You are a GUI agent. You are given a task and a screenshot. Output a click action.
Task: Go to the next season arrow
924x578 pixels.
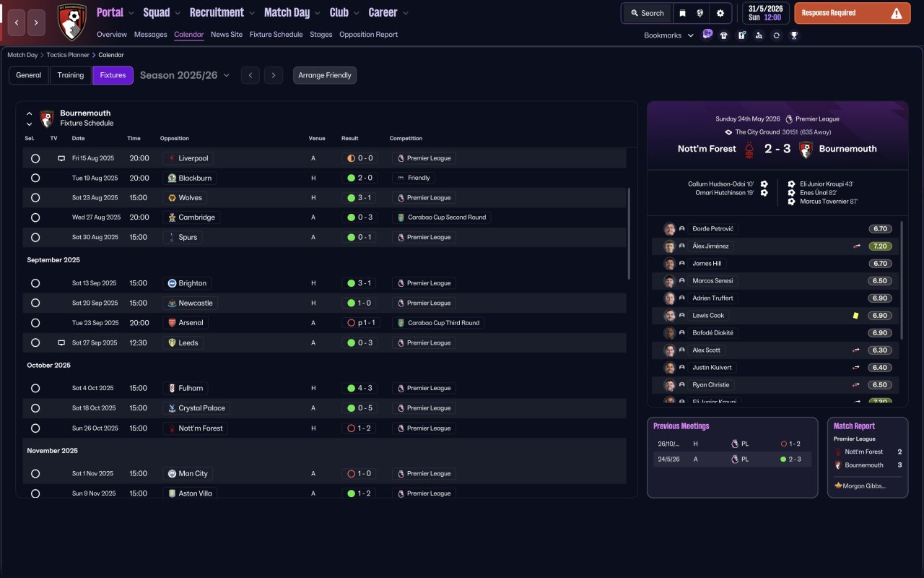[273, 75]
